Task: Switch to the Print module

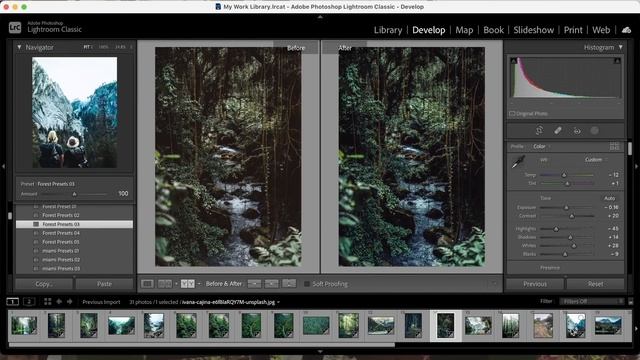Action: pos(573,30)
